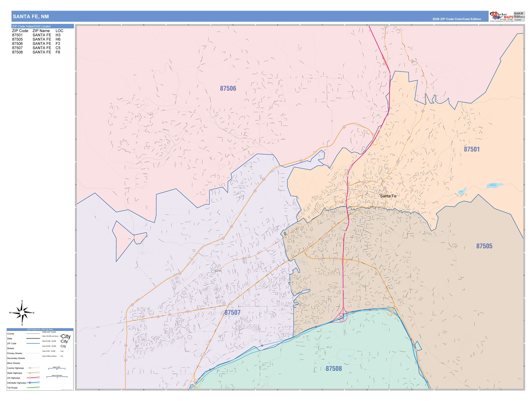This screenshot has height=401, width=532.
Task: Click the County light gray line sample
Action: [x=33, y=334]
